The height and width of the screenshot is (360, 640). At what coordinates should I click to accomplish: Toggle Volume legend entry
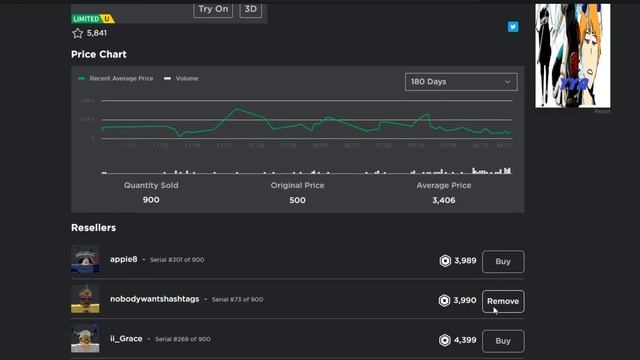coord(181,78)
